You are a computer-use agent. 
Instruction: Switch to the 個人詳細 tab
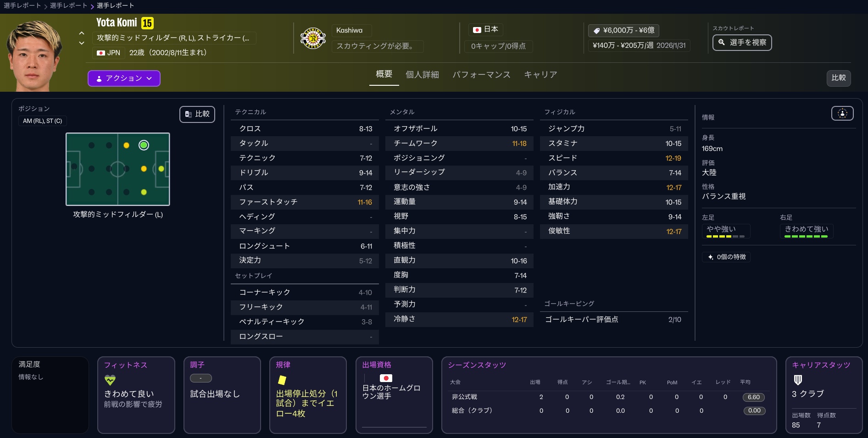pos(422,75)
